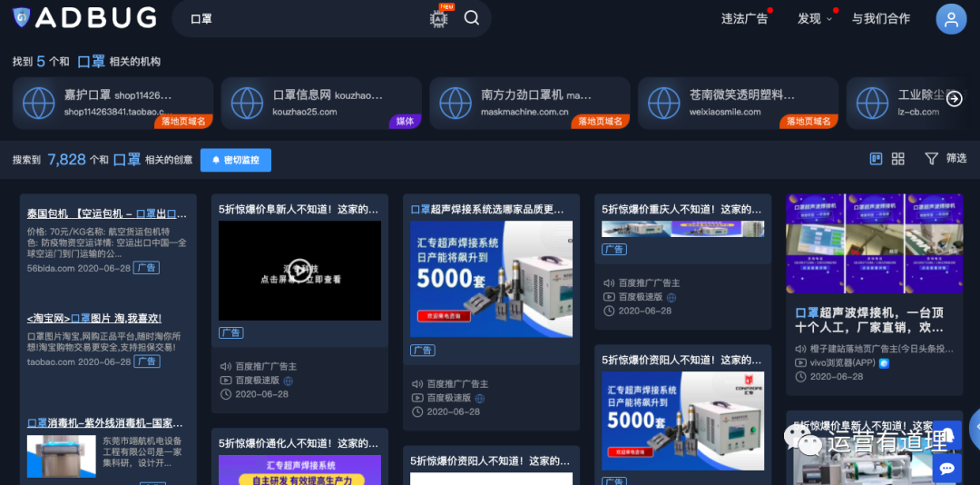Click the 媒体 tag on 口罩信息网

tap(405, 122)
